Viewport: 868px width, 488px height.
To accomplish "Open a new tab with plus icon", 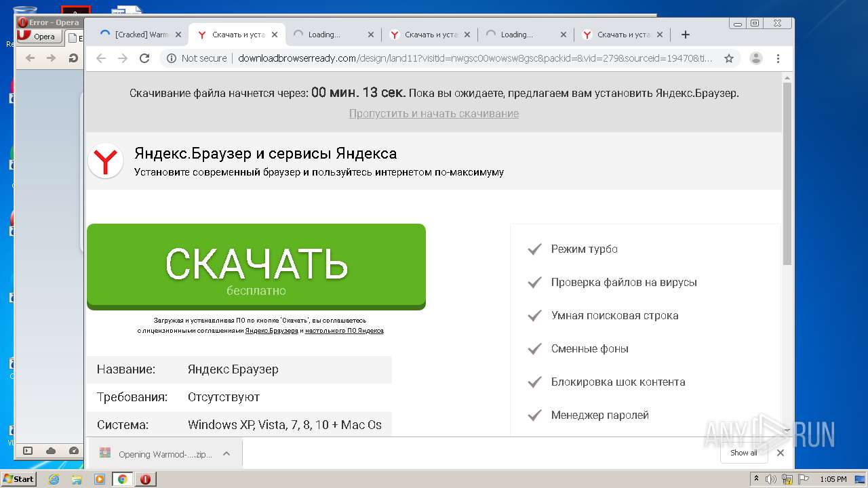I will click(686, 35).
